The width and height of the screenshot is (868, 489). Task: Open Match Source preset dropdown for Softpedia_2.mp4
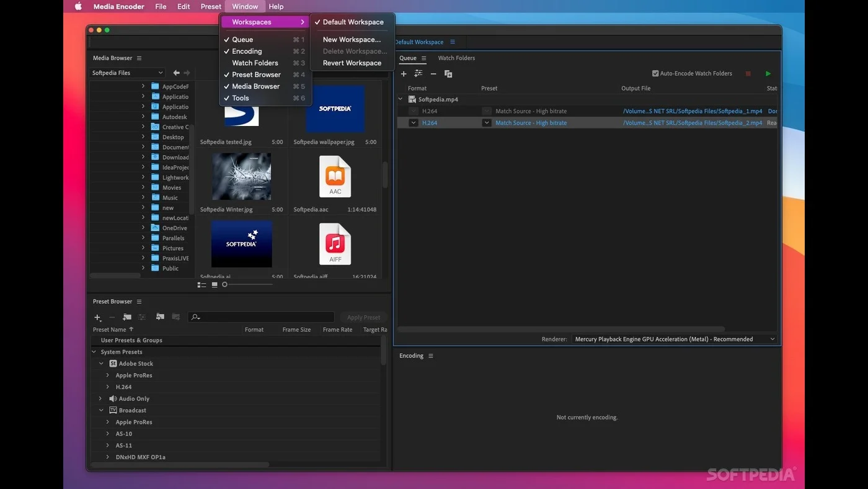click(x=487, y=123)
